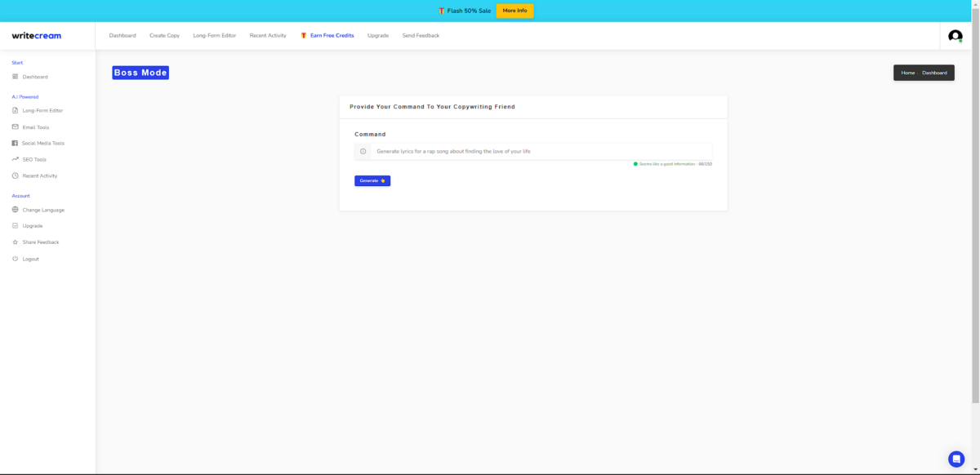Click the info icon beside command field
Screen dimensions: 980x475
coord(363,151)
